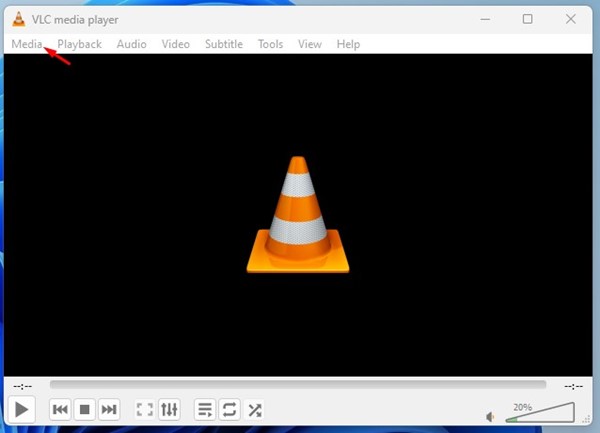
Task: Open the Video menu
Action: [x=176, y=44]
